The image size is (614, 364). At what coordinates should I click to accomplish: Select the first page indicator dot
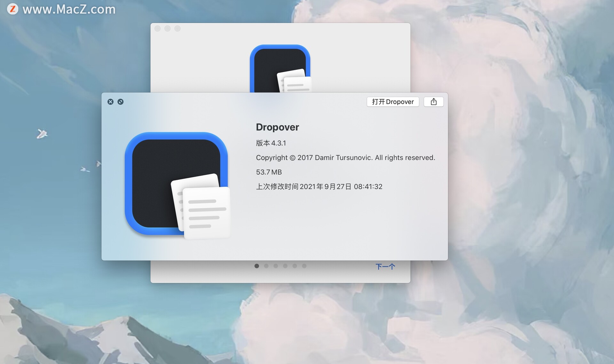click(x=256, y=266)
